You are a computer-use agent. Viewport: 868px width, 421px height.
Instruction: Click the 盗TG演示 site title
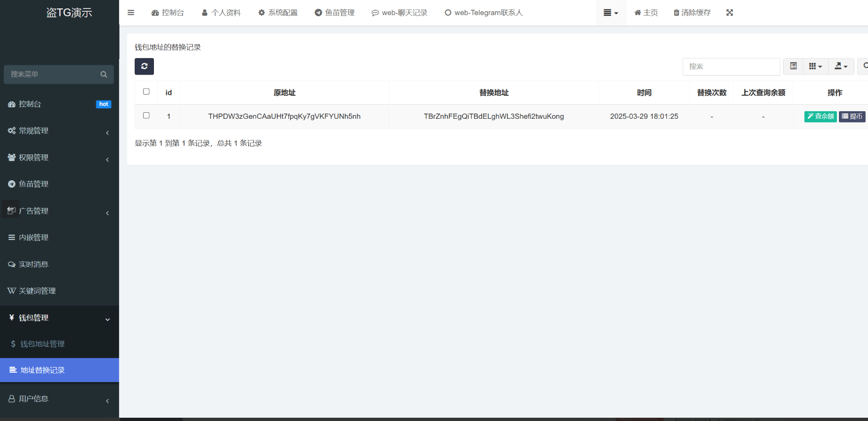[69, 13]
